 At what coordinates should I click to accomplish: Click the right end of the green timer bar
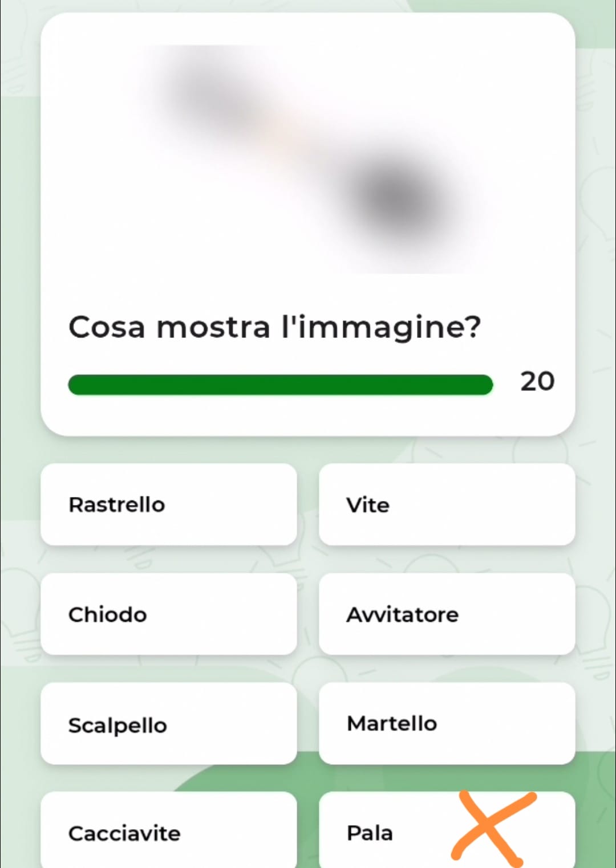(485, 385)
